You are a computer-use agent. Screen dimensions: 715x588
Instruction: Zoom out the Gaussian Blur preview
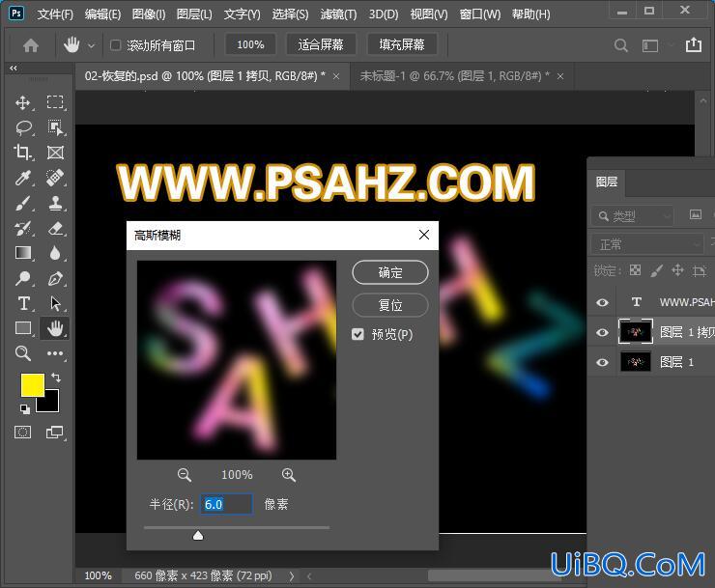coord(185,475)
